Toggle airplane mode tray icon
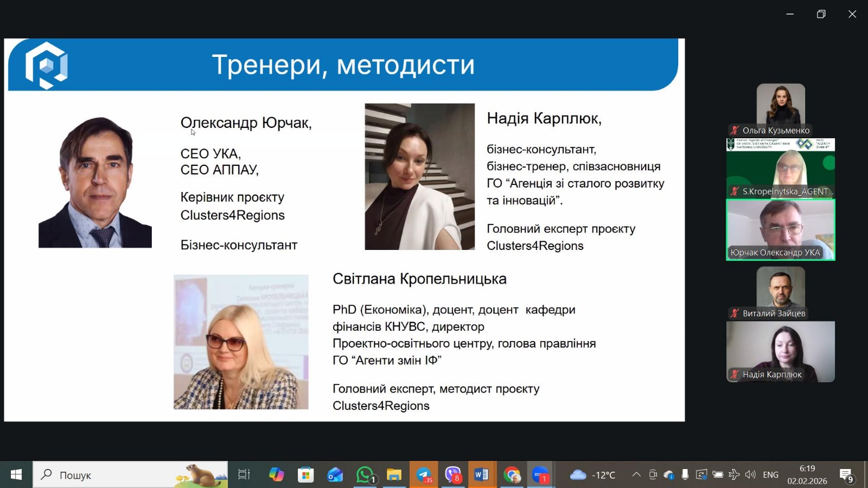Screen dimensions: 868x488 tap(734, 475)
